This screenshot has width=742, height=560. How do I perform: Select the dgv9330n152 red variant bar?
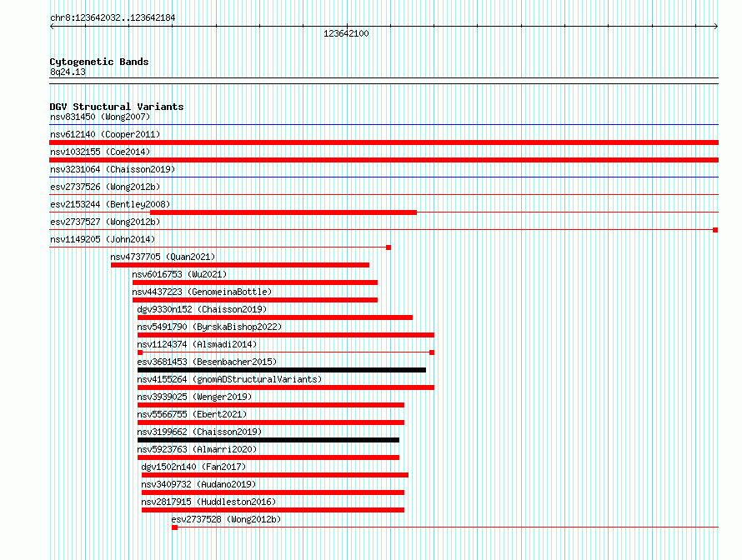click(x=275, y=317)
